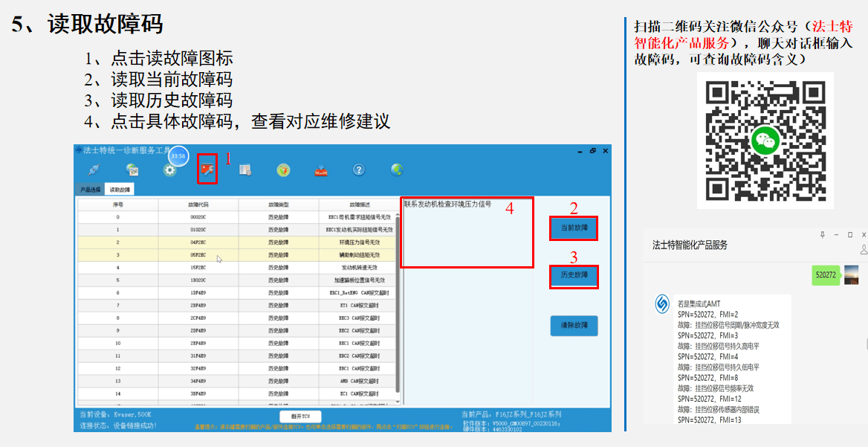Select fault code 1DF4E9 cell
Screen dimensions: 868x447
pyautogui.click(x=198, y=293)
